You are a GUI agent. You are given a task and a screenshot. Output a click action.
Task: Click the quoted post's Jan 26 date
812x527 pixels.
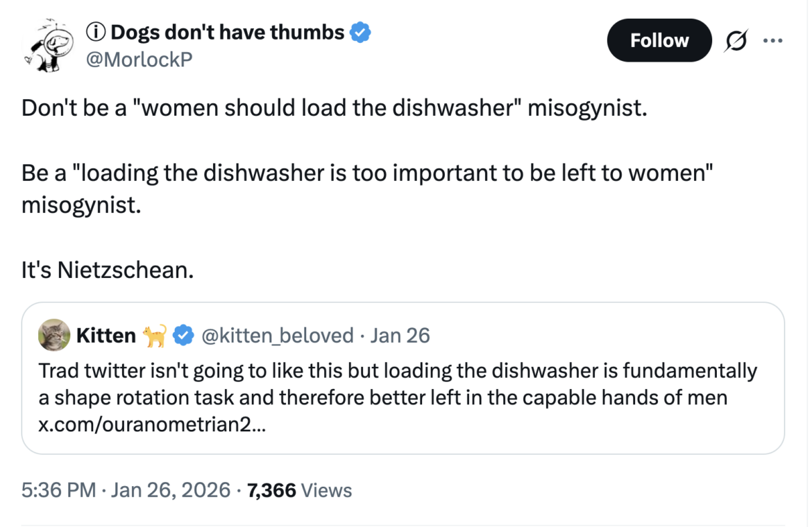400,336
